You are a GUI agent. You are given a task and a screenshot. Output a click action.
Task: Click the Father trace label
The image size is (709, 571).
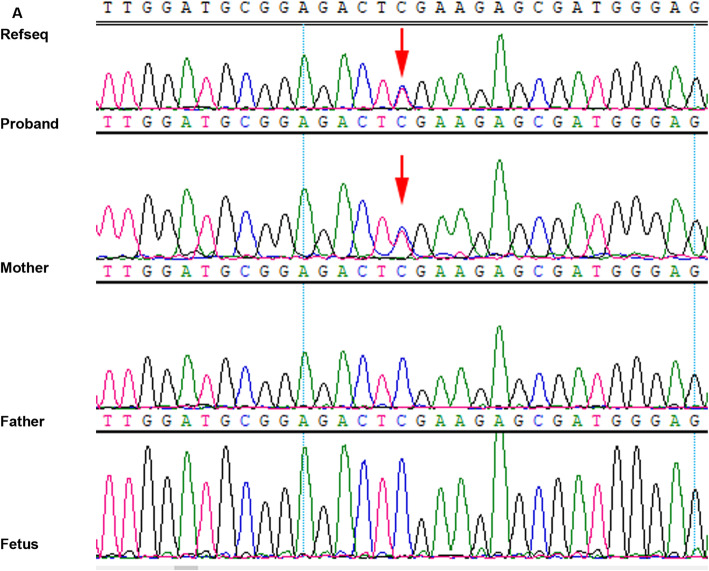click(23, 421)
